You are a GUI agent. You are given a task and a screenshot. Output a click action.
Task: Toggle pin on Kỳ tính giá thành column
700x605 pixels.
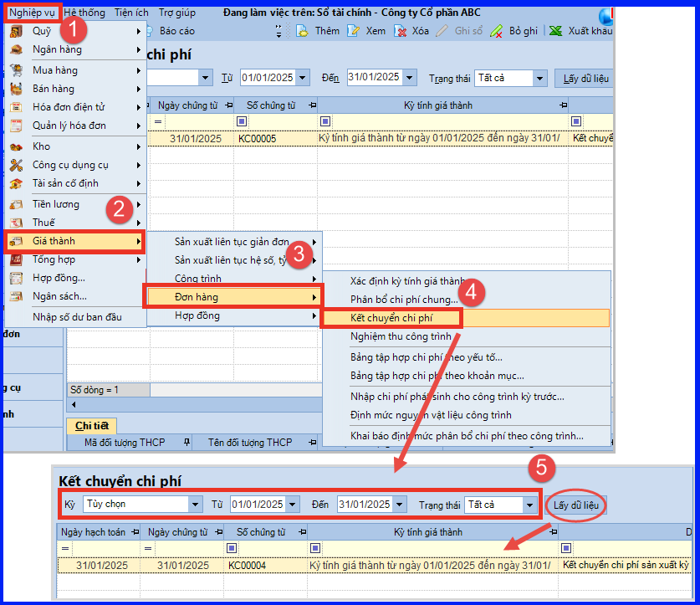click(563, 105)
